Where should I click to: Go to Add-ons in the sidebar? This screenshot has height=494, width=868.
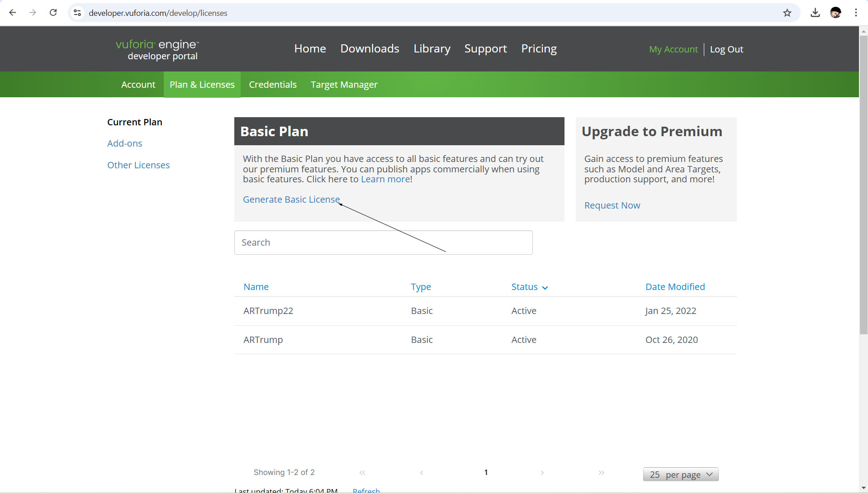[x=124, y=143]
